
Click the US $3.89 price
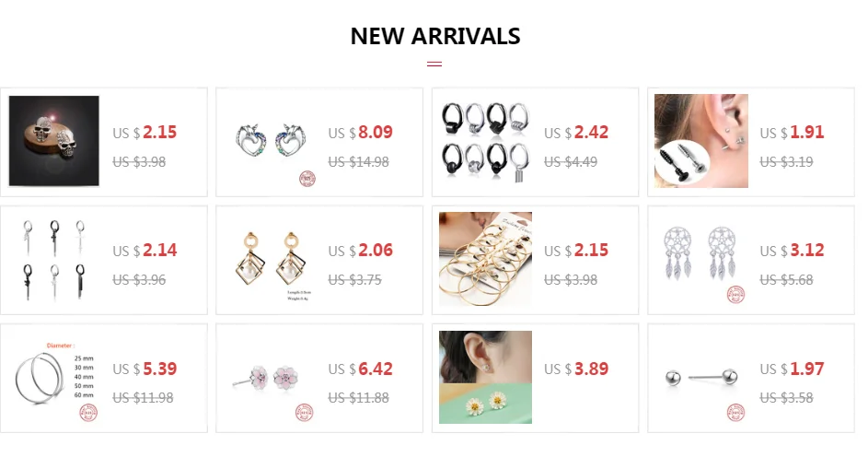[576, 369]
